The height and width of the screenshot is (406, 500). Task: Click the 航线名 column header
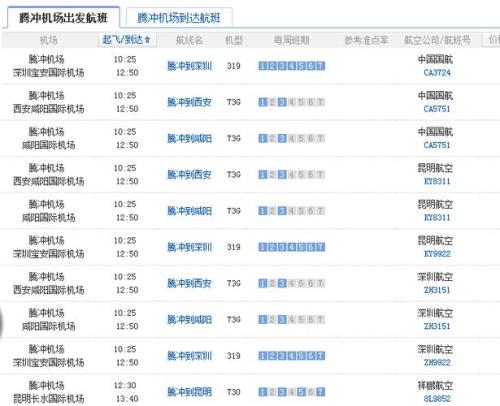click(x=189, y=40)
